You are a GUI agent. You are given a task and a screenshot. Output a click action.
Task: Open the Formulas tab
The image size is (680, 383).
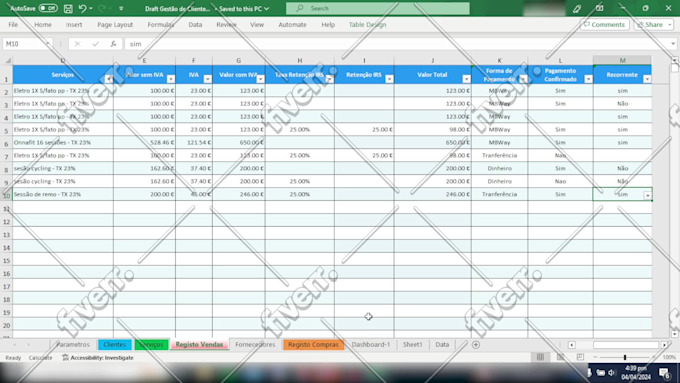coord(160,25)
